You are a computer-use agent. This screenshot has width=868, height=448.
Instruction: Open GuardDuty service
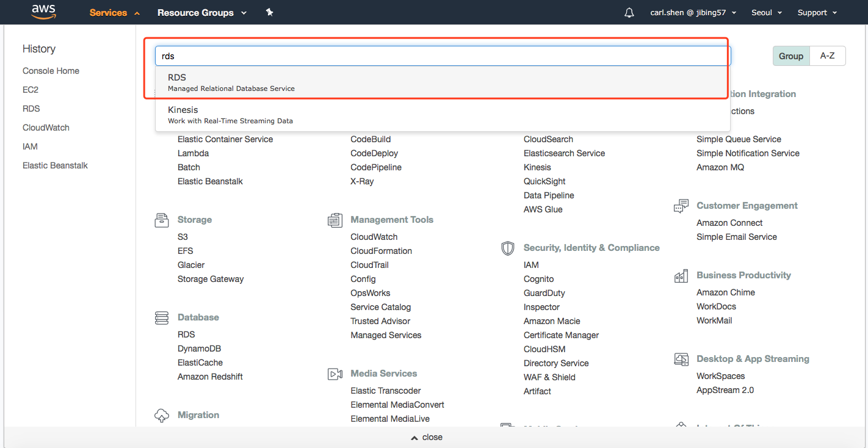coord(544,293)
